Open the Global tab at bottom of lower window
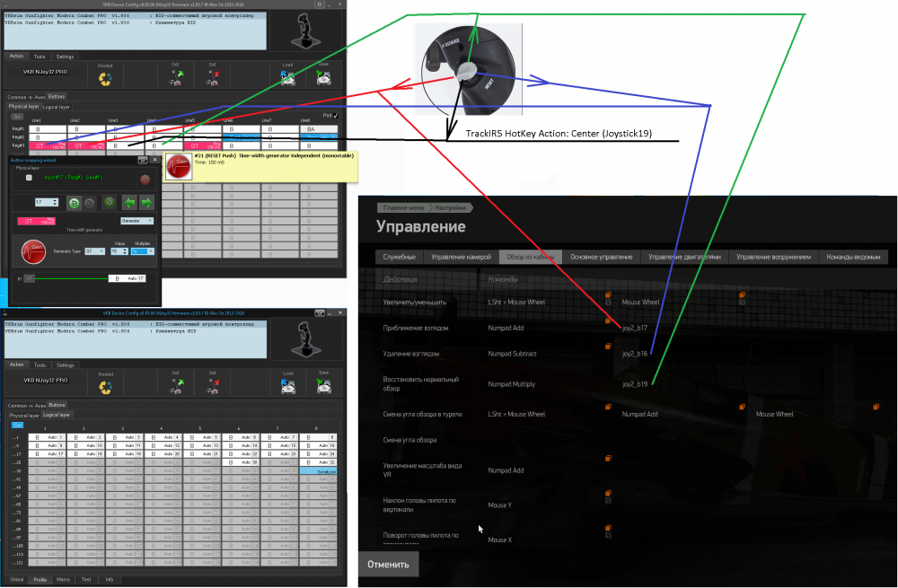Viewport: 898px width, 588px height. point(17,579)
